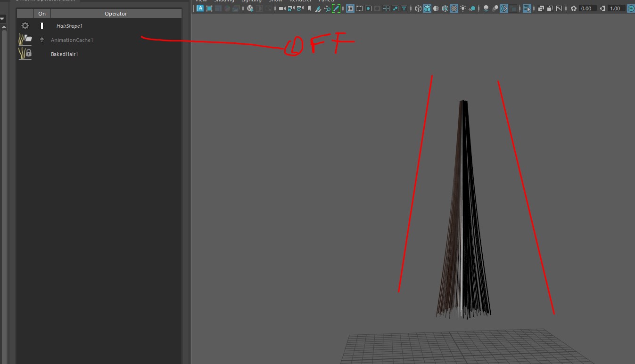The height and width of the screenshot is (364, 635).
Task: Edit the Gamma value field 1.00
Action: point(616,8)
